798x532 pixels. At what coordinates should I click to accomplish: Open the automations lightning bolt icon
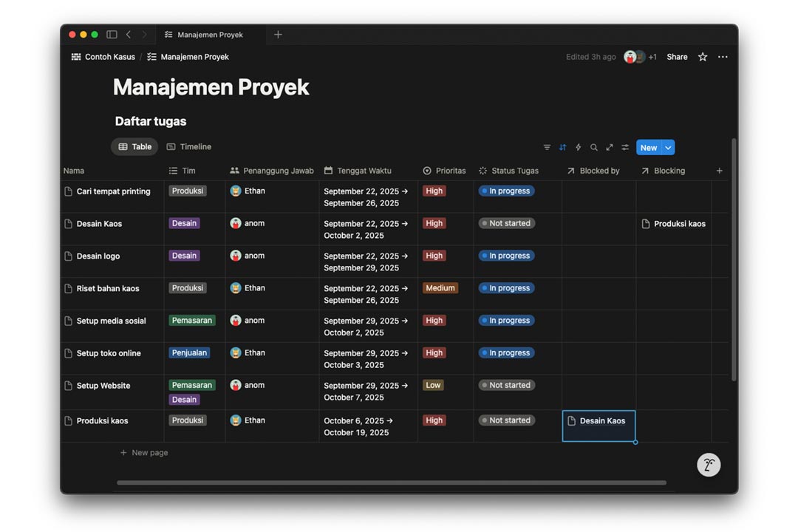578,148
